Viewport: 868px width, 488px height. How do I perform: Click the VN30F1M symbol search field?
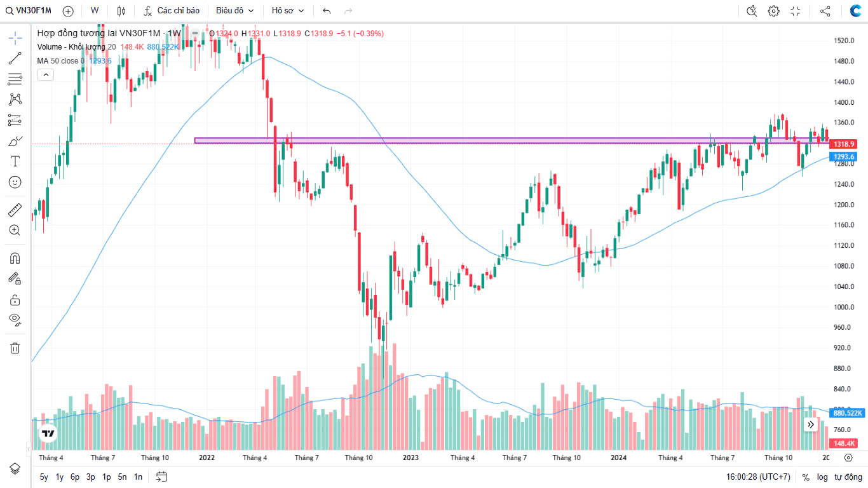coord(29,11)
